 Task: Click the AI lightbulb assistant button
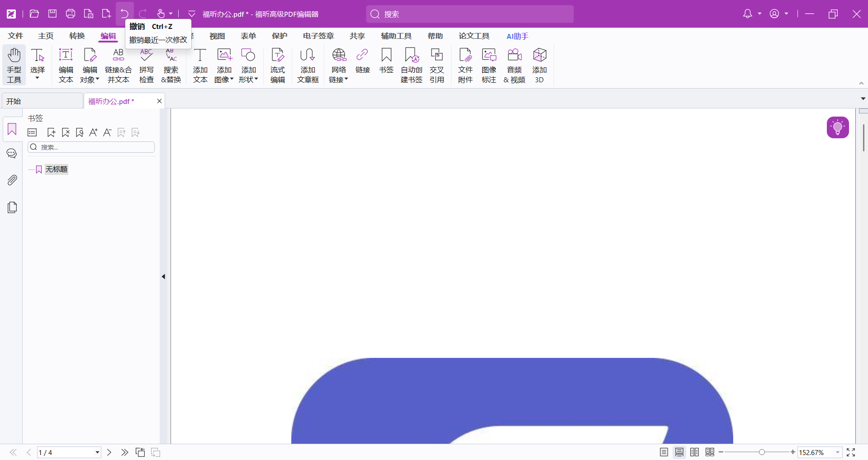click(x=837, y=127)
